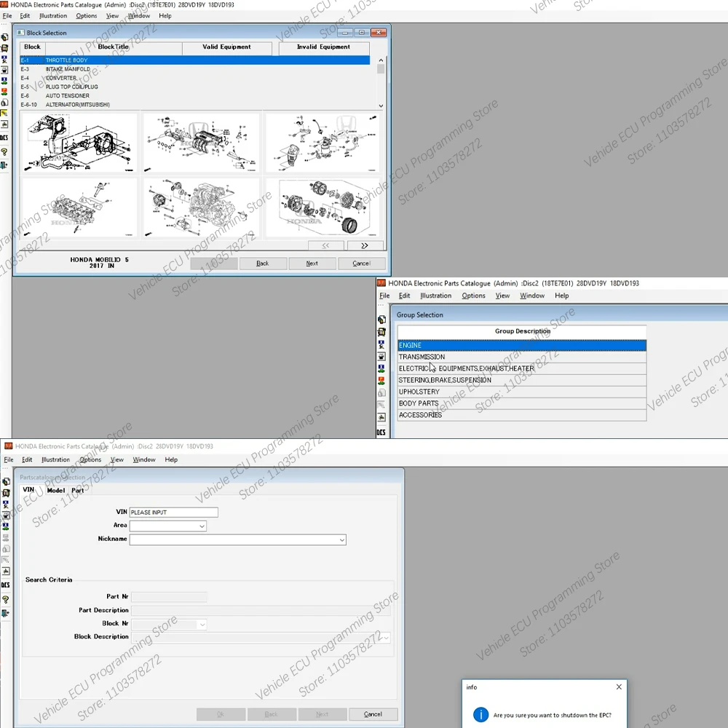Click the yellow pencil icon beside Block Selection
The image size is (728, 728).
[4, 114]
